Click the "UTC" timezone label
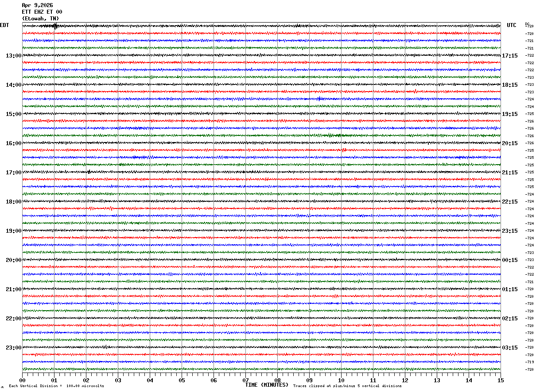 512,25
